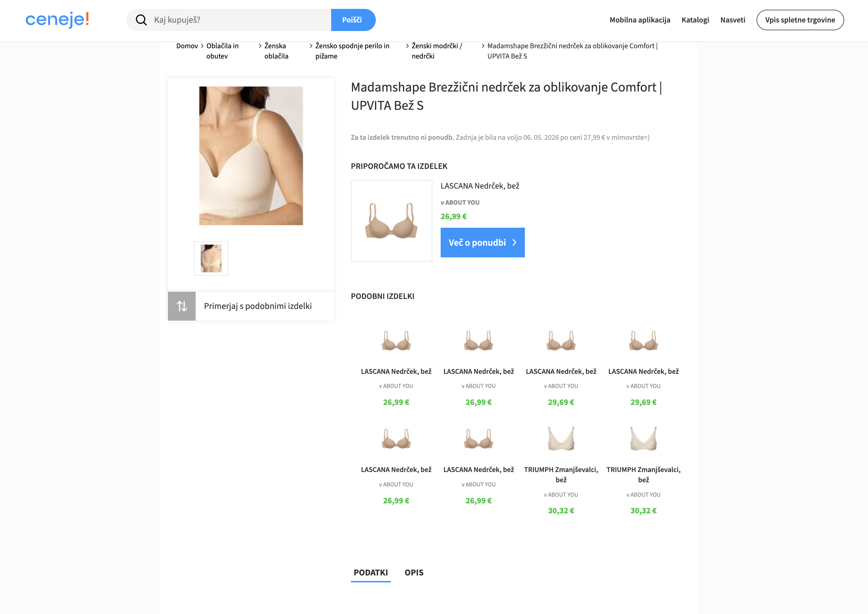Viewport: 868px width, 614px height.
Task: Open Ženski modrčki / nedrčki breadcrumb
Action: point(437,51)
